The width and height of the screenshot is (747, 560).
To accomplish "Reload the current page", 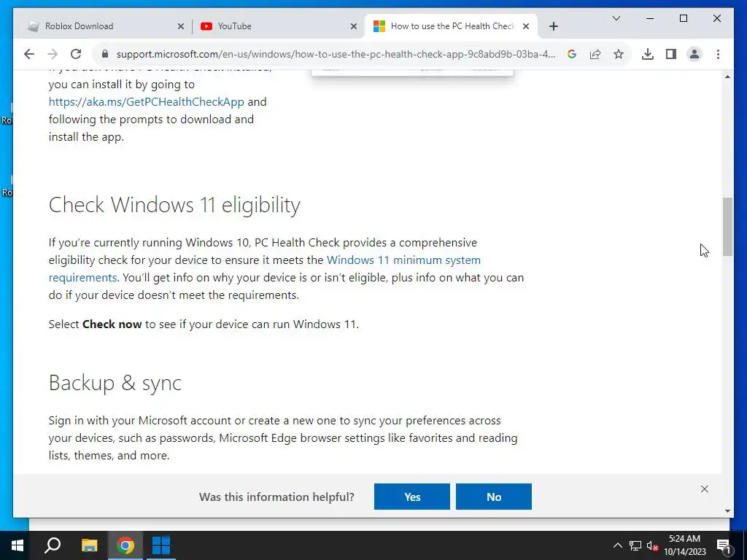I will point(76,54).
